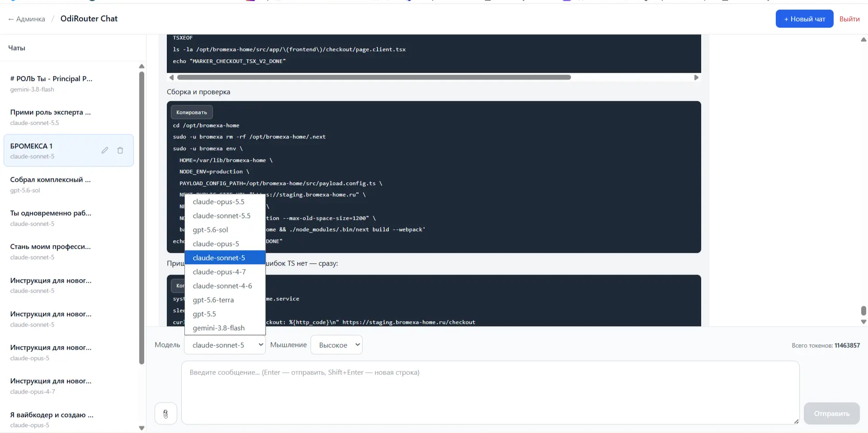The image size is (868, 433).
Task: Choose claude-sonnet-5.5 from model list
Action: [225, 216]
